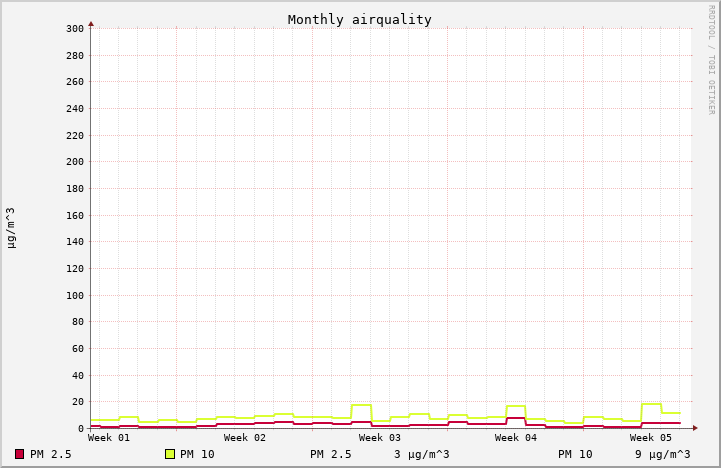721x468 pixels.
Task: Click 'PM 10' text beside the yellow swatch
Action: click(197, 454)
